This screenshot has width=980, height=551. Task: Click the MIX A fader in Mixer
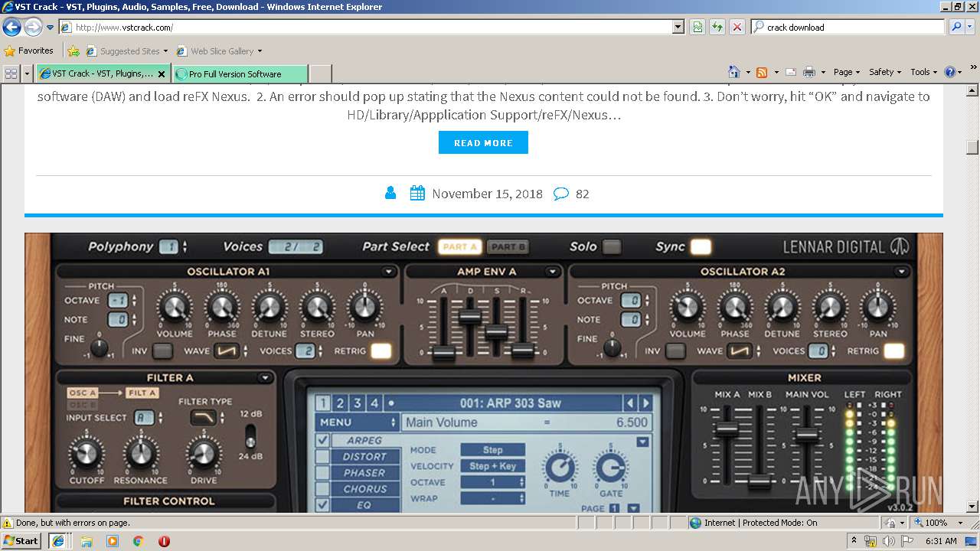726,429
